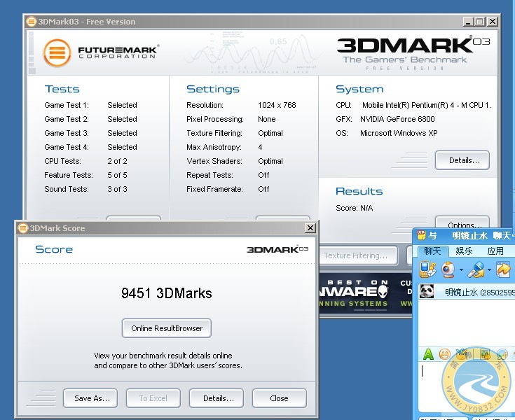Click the '1024 x 768' resolution value
Image resolution: width=515 pixels, height=420 pixels.
pyautogui.click(x=277, y=105)
